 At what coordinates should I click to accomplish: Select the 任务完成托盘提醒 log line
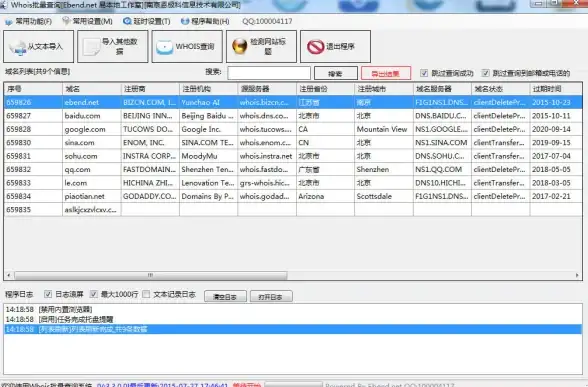pyautogui.click(x=293, y=320)
